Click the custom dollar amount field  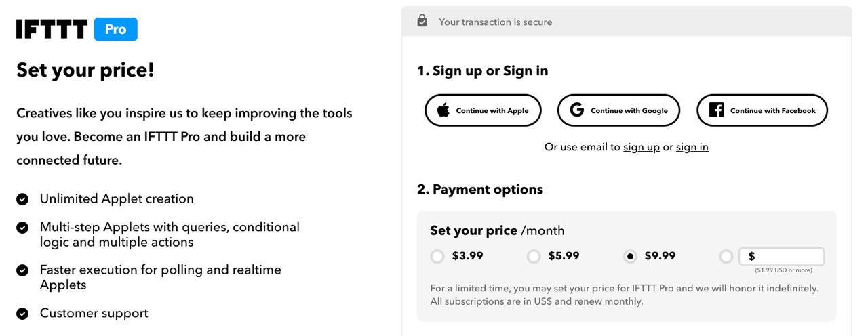click(x=781, y=257)
